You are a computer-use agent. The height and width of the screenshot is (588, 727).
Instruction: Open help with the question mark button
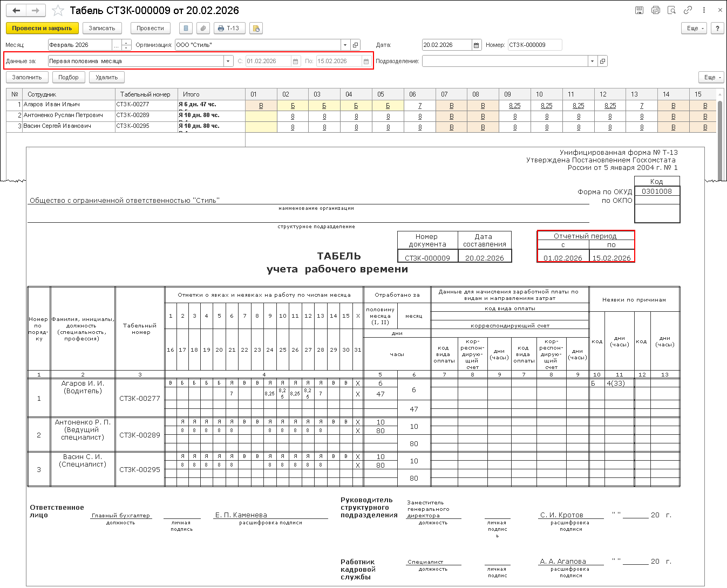[x=717, y=28]
